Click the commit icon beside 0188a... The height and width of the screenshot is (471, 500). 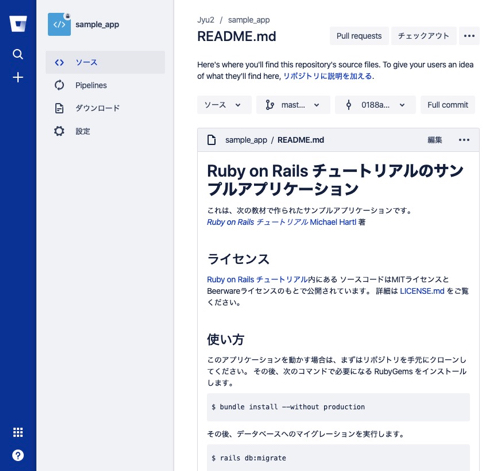(348, 105)
